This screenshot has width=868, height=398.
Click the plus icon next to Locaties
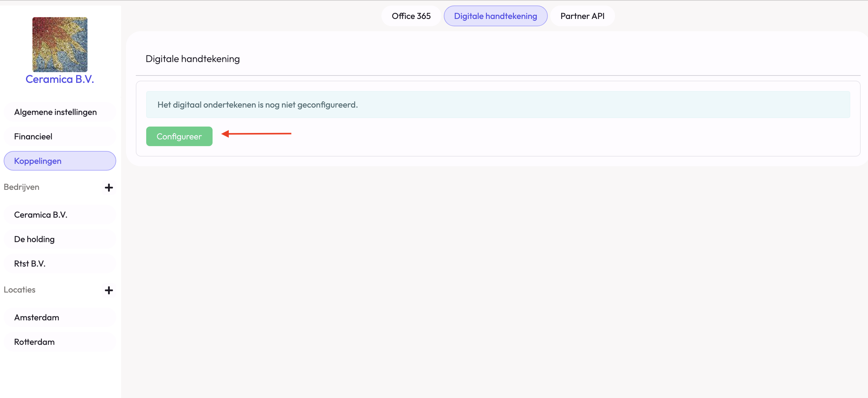tap(109, 290)
